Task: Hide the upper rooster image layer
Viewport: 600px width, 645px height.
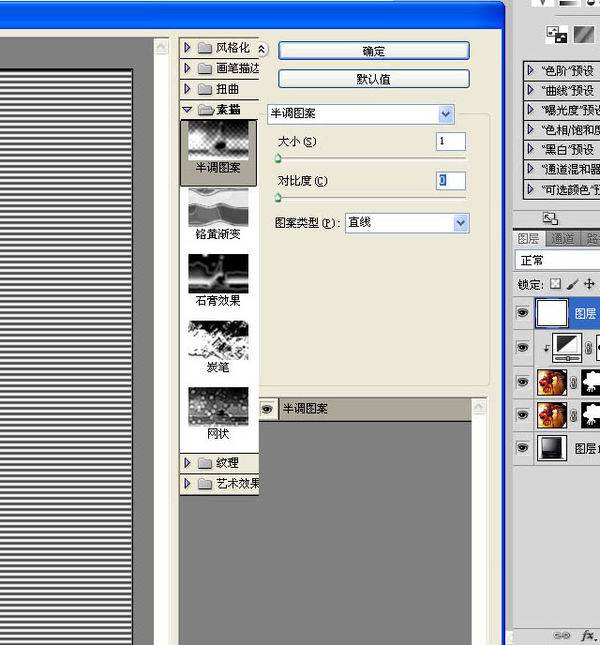Action: [x=523, y=382]
